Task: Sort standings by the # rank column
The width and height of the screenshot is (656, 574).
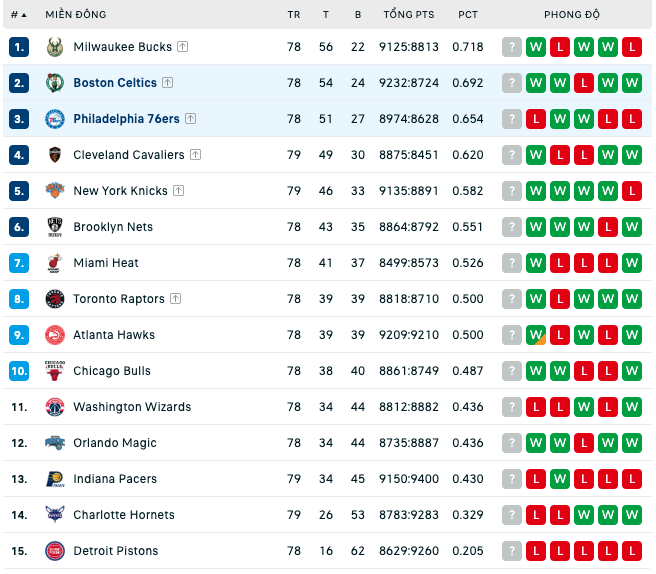Action: [x=18, y=15]
